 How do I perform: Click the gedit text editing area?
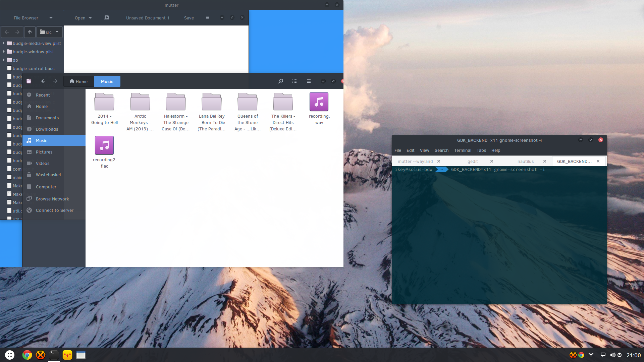(156, 49)
